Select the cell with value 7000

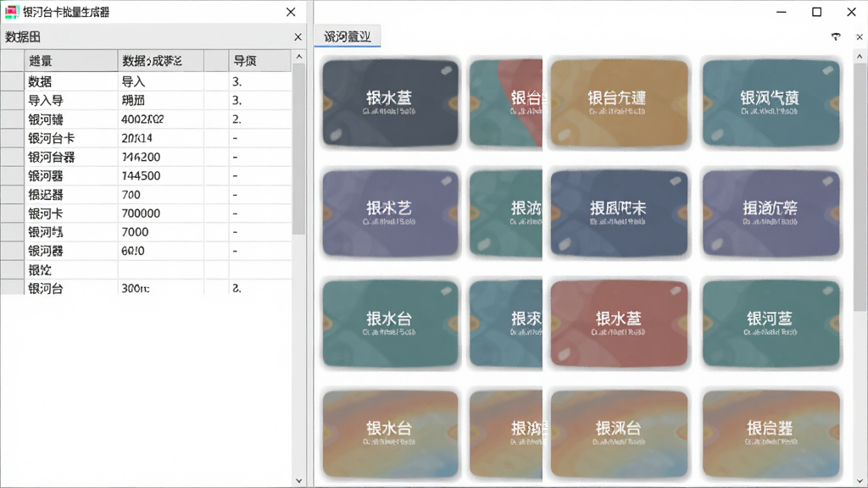pos(160,232)
